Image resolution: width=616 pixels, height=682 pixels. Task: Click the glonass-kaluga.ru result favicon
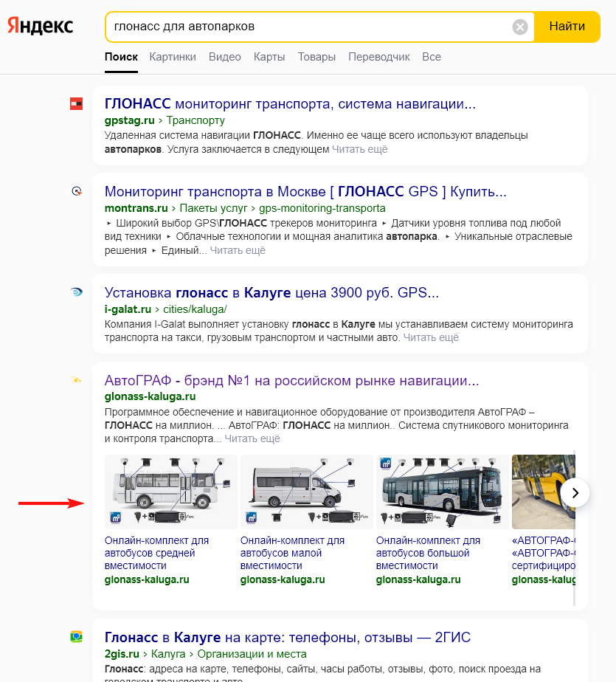click(x=76, y=379)
